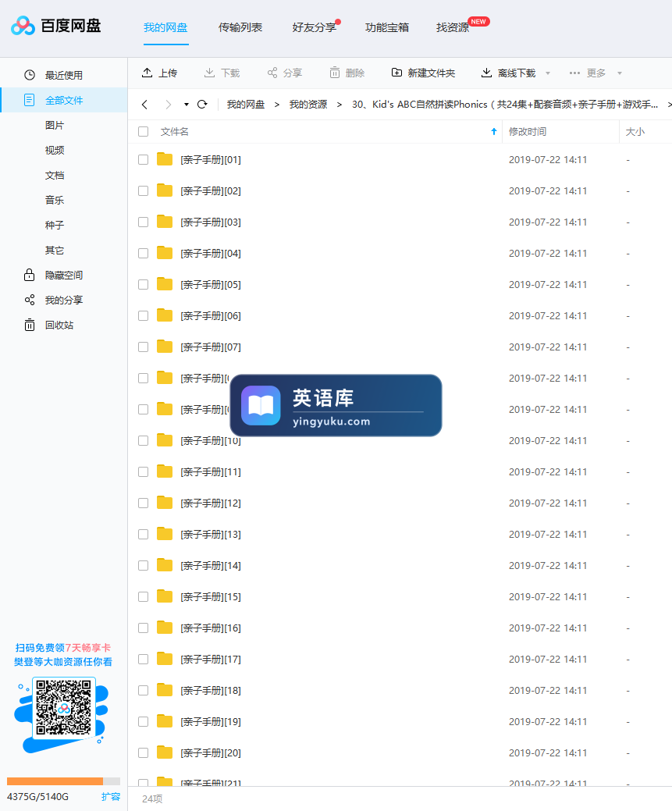Switch to 我的网盘 tab
Screen dimensions: 672x811
tap(165, 27)
